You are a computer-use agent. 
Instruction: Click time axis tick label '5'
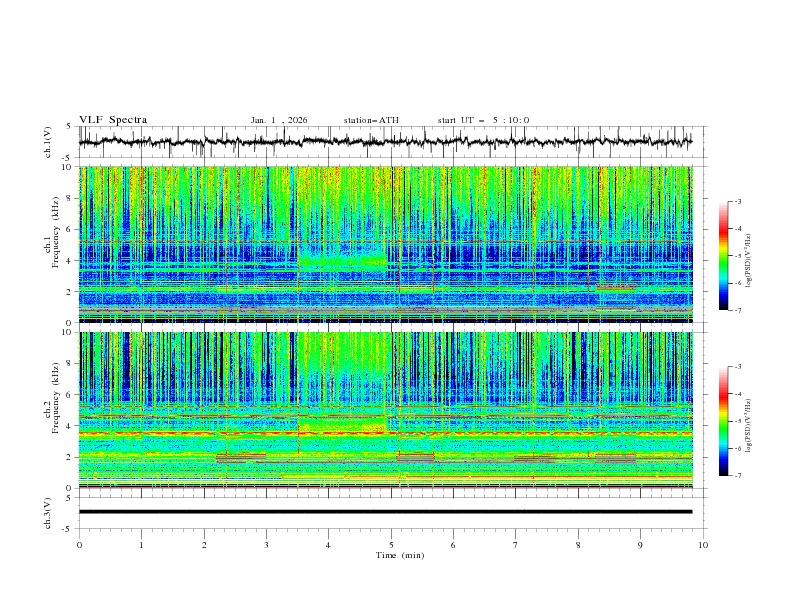point(391,545)
